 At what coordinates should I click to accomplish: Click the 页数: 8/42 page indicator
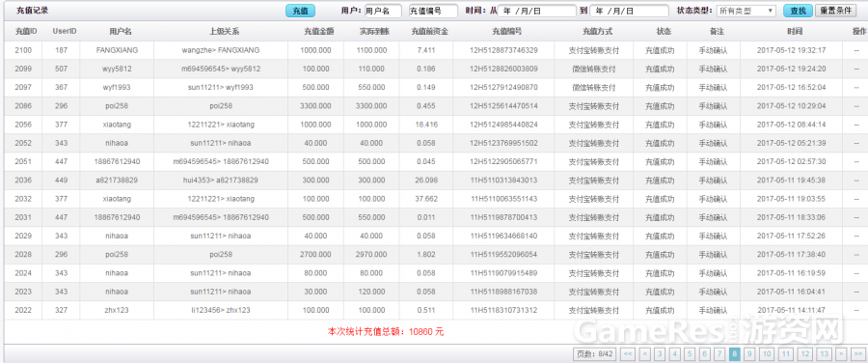[595, 354]
